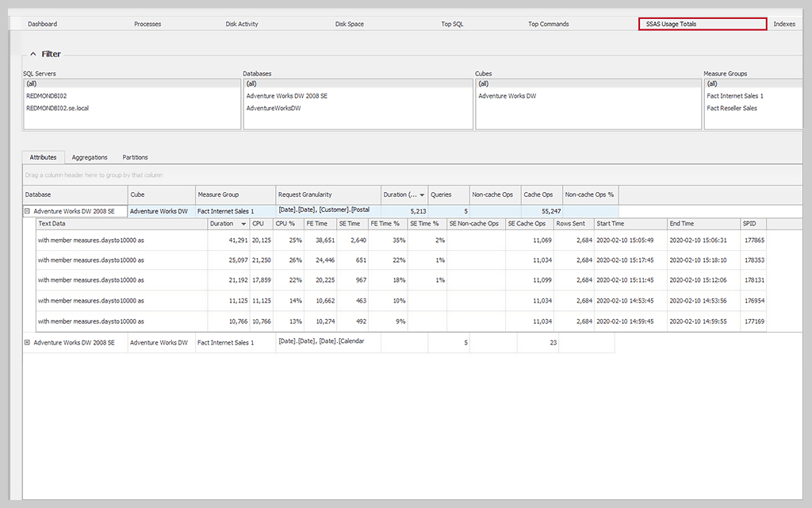View the Top SQL tab
812x508 pixels.
point(452,24)
